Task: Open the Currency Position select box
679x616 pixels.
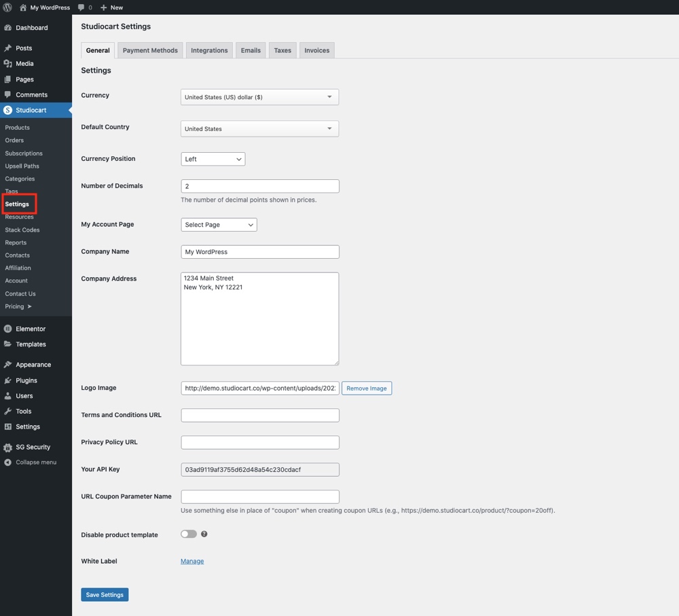Action: point(213,159)
